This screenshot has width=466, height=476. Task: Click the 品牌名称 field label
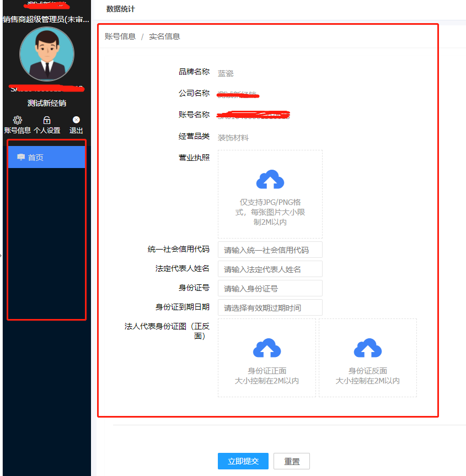click(194, 72)
